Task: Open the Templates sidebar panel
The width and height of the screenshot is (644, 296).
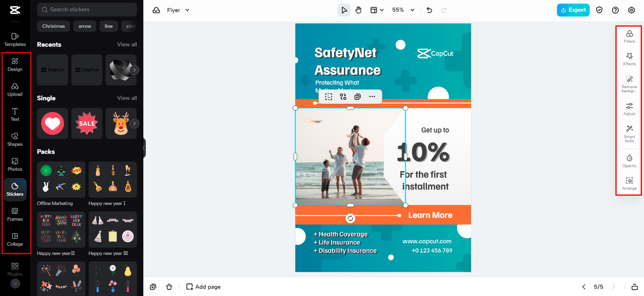Action: click(x=15, y=39)
